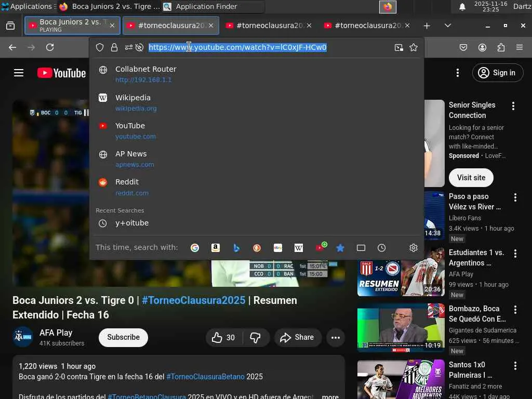Image resolution: width=532 pixels, height=399 pixels.
Task: Select Wikipedia suggestion in dropdown
Action: click(x=257, y=102)
